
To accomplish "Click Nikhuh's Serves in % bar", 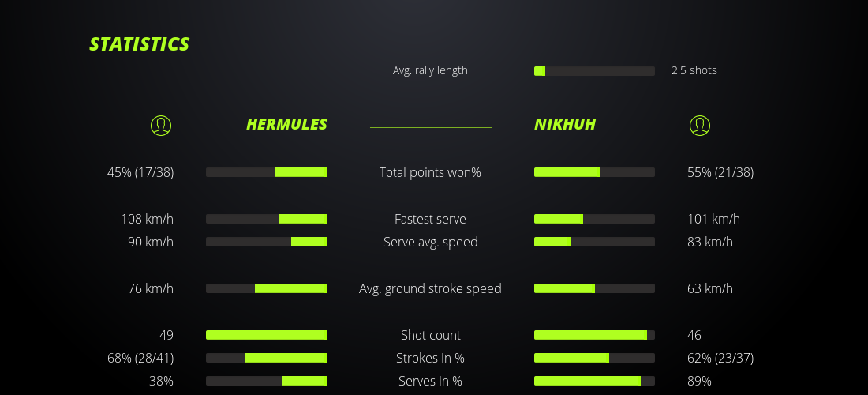I will pyautogui.click(x=594, y=381).
